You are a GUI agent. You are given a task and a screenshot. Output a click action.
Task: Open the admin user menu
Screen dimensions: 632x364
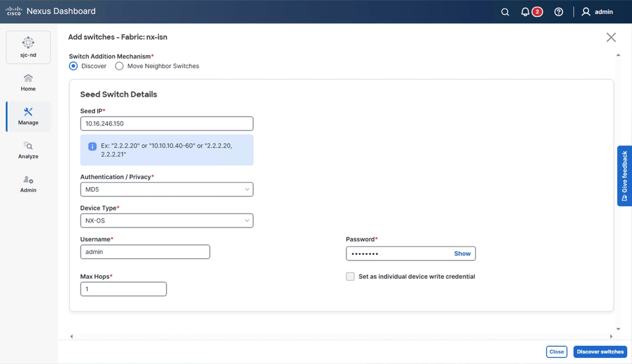(x=597, y=12)
